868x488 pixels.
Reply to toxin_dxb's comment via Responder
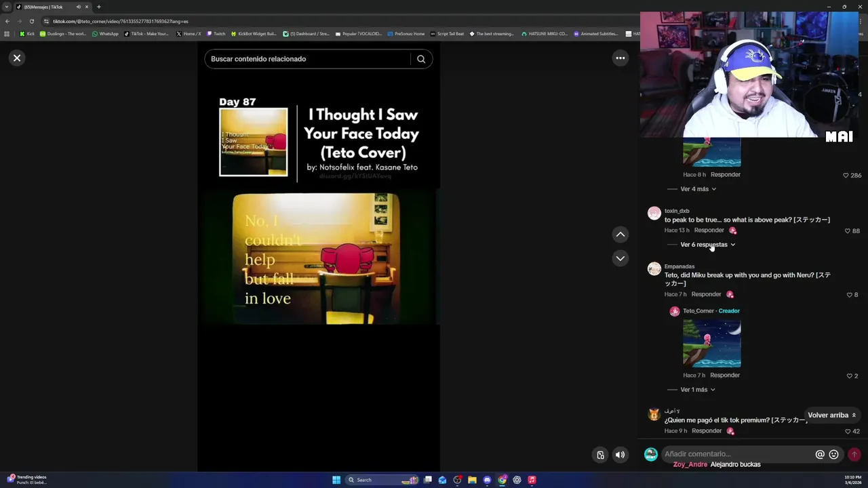(709, 230)
